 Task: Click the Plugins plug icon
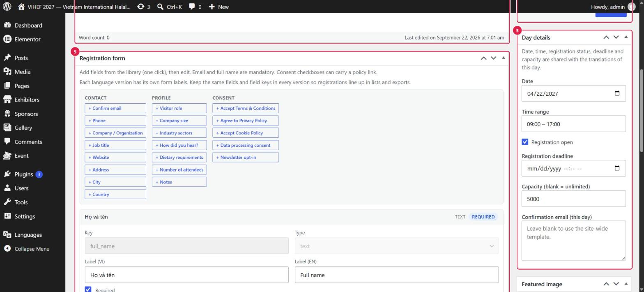tap(7, 174)
